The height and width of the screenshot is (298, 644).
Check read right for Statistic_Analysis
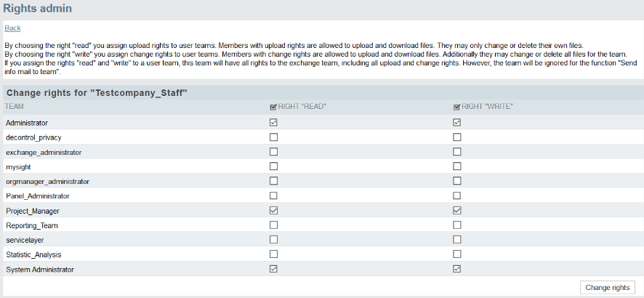click(x=273, y=254)
